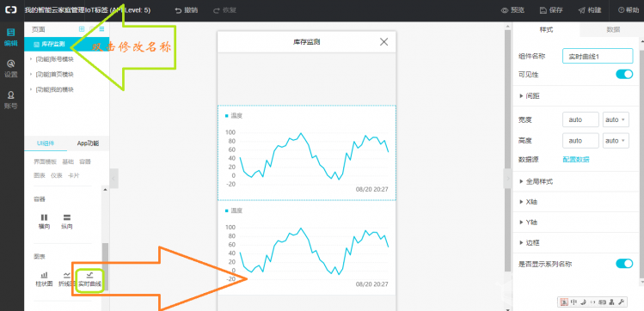Click the 宽度 value input field

coord(580,119)
